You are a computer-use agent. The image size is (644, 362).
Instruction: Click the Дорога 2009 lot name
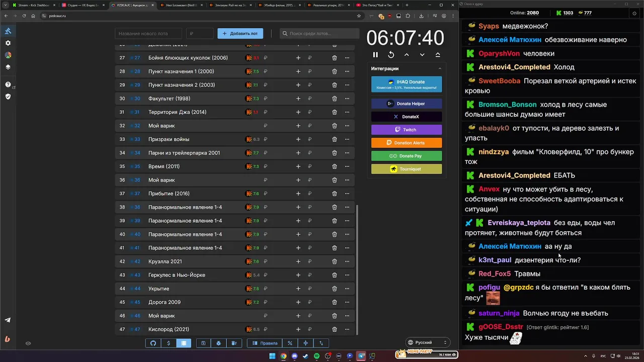[164, 302]
